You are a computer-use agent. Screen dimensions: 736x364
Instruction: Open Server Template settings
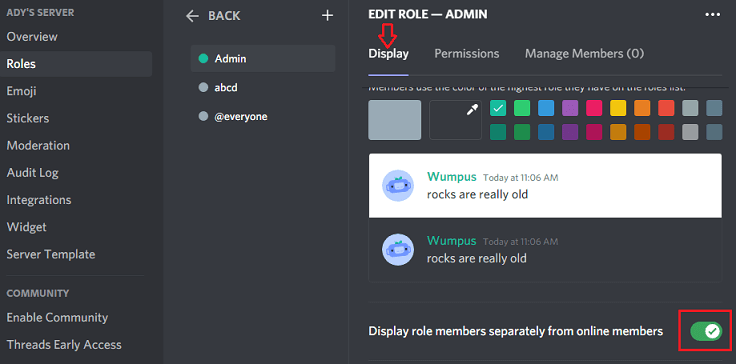tap(51, 255)
